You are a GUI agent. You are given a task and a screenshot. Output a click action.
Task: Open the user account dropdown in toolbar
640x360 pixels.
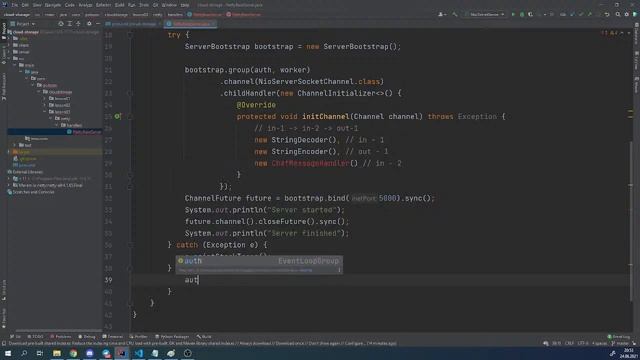pyautogui.click(x=442, y=14)
